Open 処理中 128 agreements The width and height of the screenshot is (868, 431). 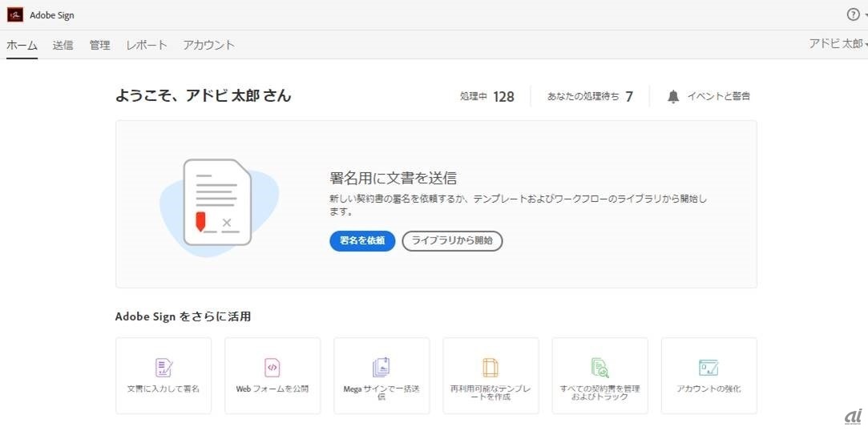point(487,97)
